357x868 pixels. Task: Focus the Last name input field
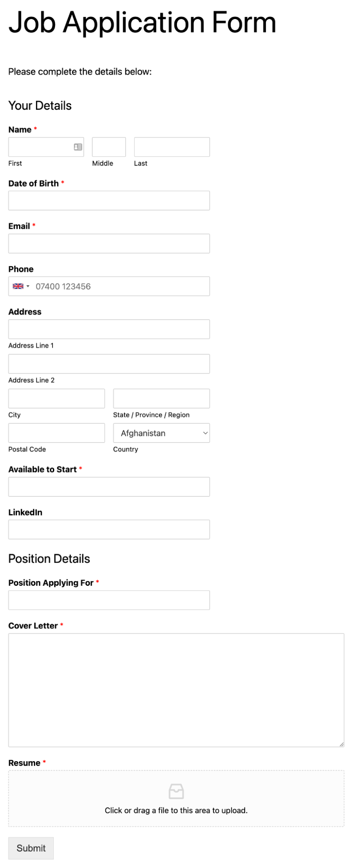click(x=172, y=147)
